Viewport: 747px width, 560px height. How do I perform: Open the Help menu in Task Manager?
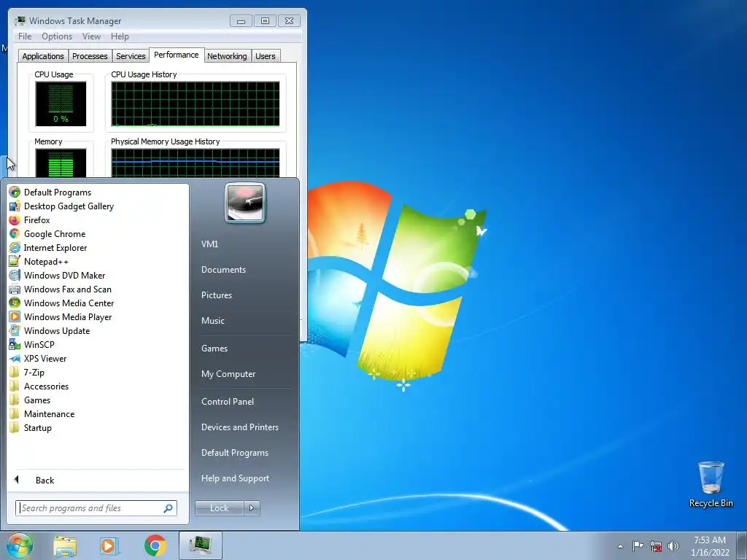coord(120,36)
